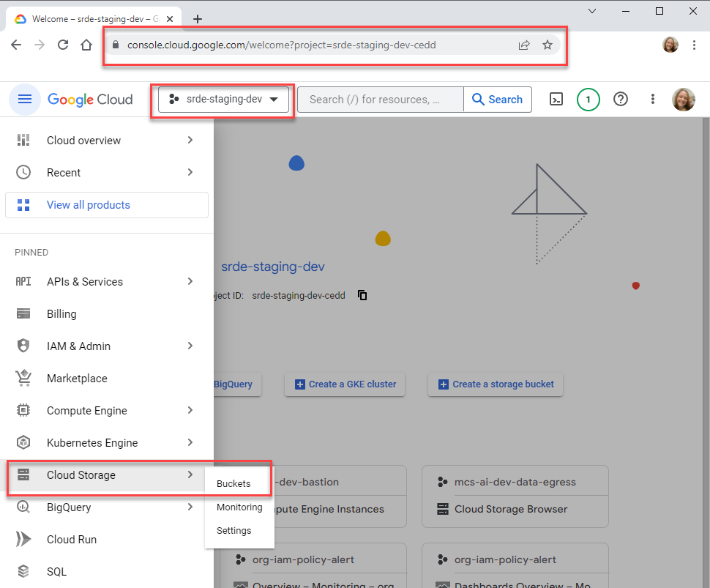Open the srde-staging-dev project picker dropdown
Viewport: 710px width, 588px height.
click(x=223, y=99)
